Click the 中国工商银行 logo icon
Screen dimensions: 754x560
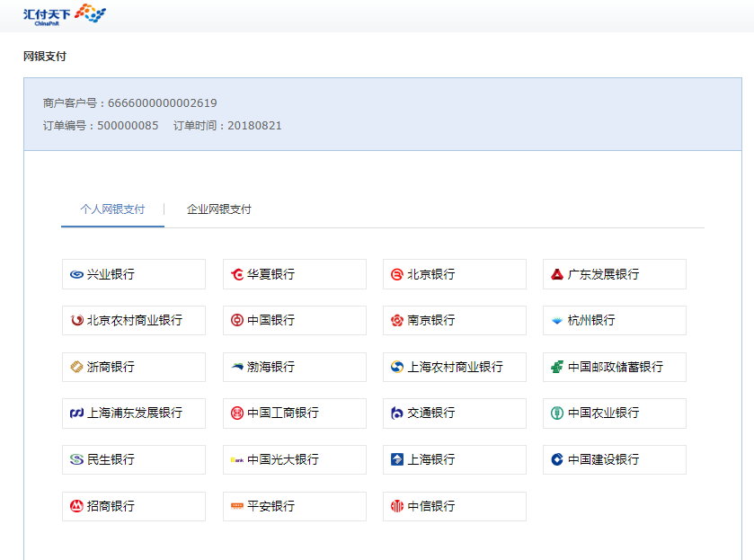237,413
